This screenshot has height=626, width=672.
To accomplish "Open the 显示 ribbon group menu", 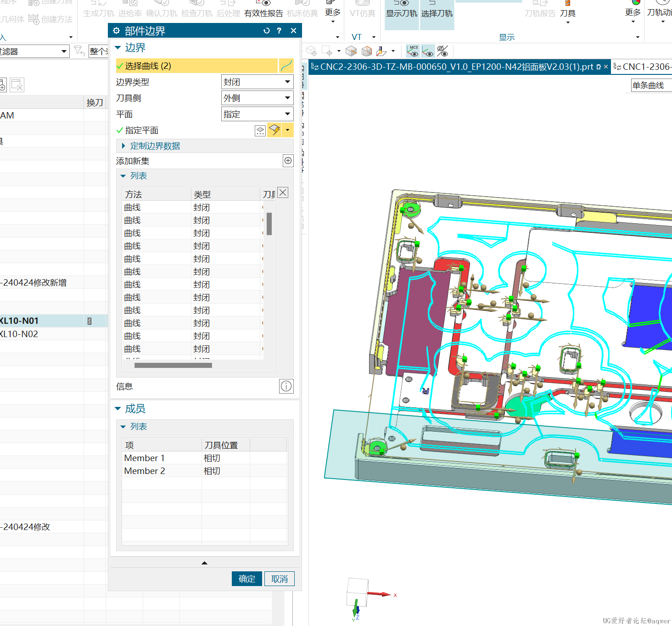I will pos(638,37).
